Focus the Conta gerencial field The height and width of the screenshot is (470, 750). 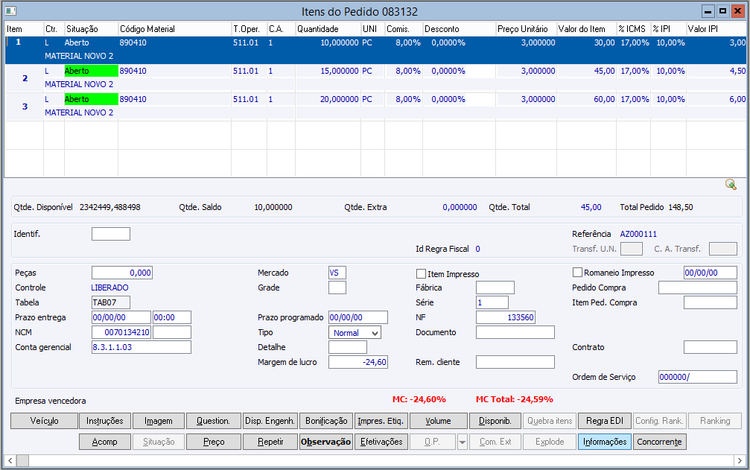[140, 347]
